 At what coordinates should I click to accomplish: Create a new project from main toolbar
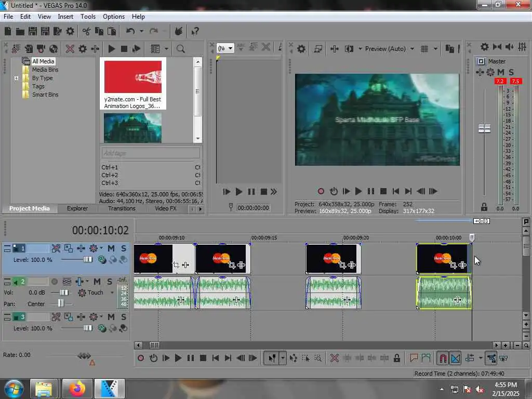tap(8, 32)
